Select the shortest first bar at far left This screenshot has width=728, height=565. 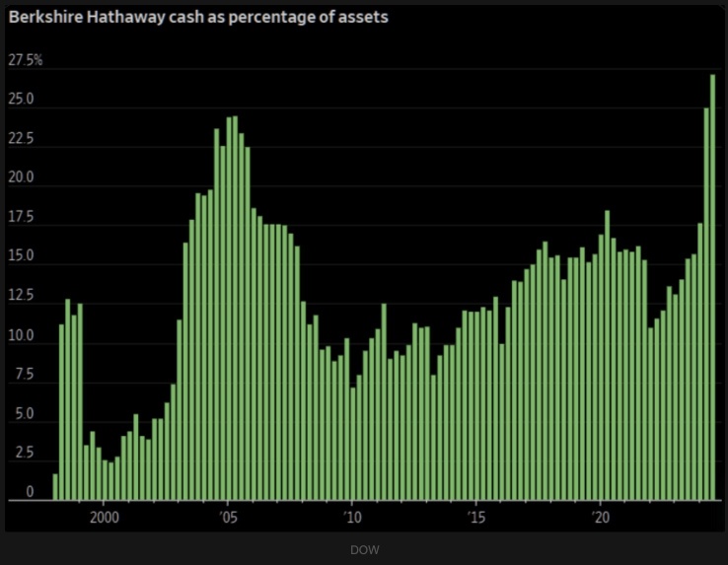click(x=55, y=487)
